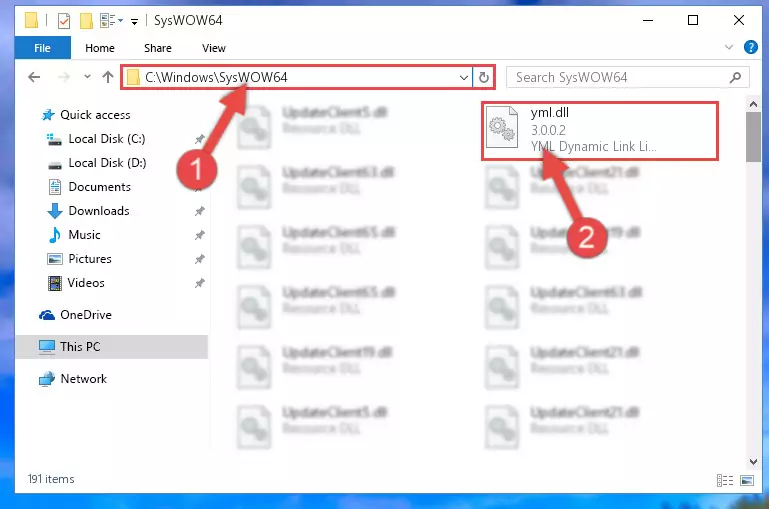The image size is (769, 509).
Task: Click the Downloads blue arrow icon
Action: [55, 211]
